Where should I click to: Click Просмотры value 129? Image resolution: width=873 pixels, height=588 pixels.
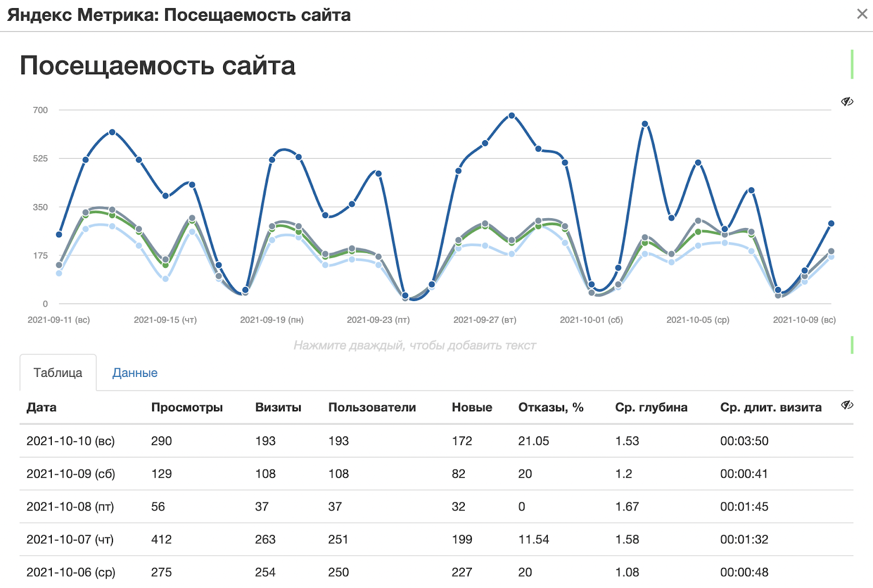(162, 473)
